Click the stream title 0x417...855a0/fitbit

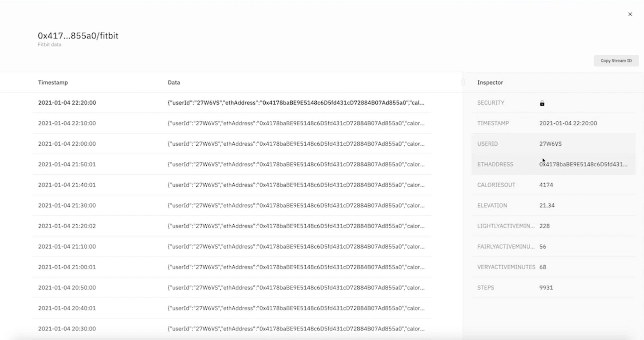click(x=78, y=36)
